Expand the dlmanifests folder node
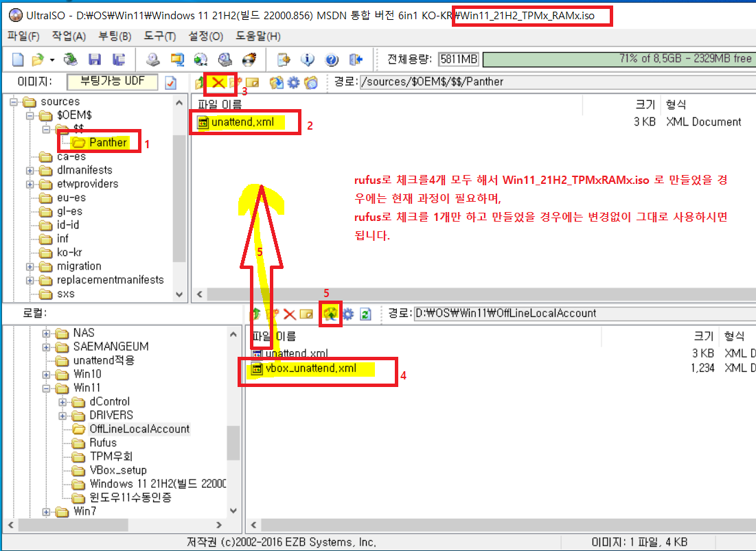The height and width of the screenshot is (551, 756). [30, 170]
